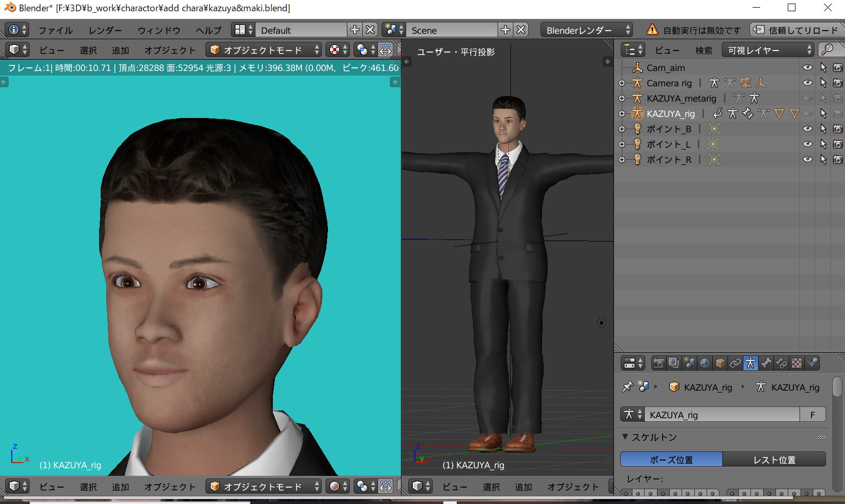The image size is (845, 504).
Task: Add a new screen layout with plus button
Action: pyautogui.click(x=354, y=30)
